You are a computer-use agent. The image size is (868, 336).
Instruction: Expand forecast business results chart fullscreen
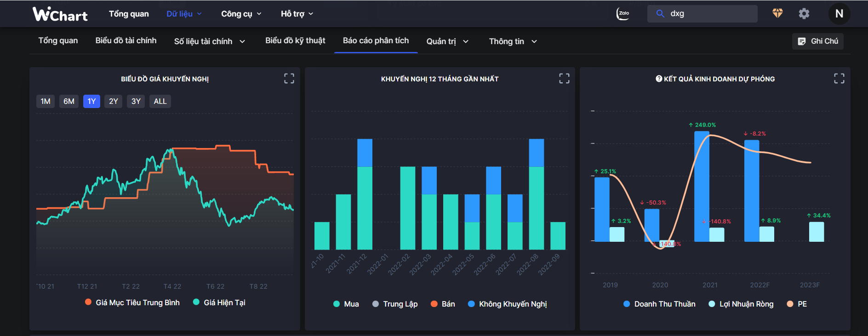coord(839,79)
